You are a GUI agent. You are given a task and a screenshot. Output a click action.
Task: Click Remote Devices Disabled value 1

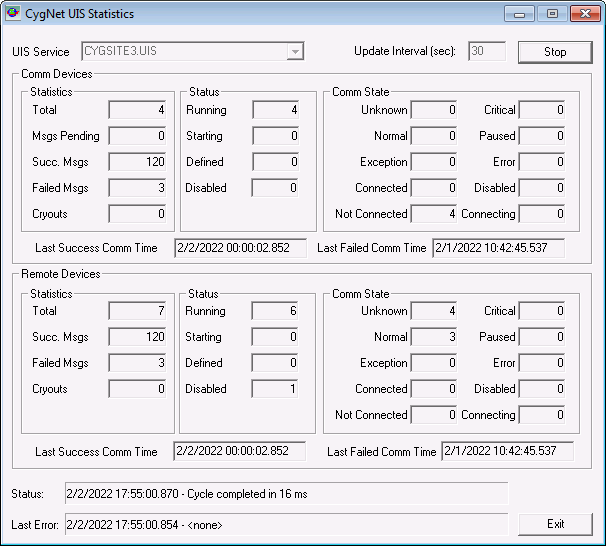[x=275, y=389]
